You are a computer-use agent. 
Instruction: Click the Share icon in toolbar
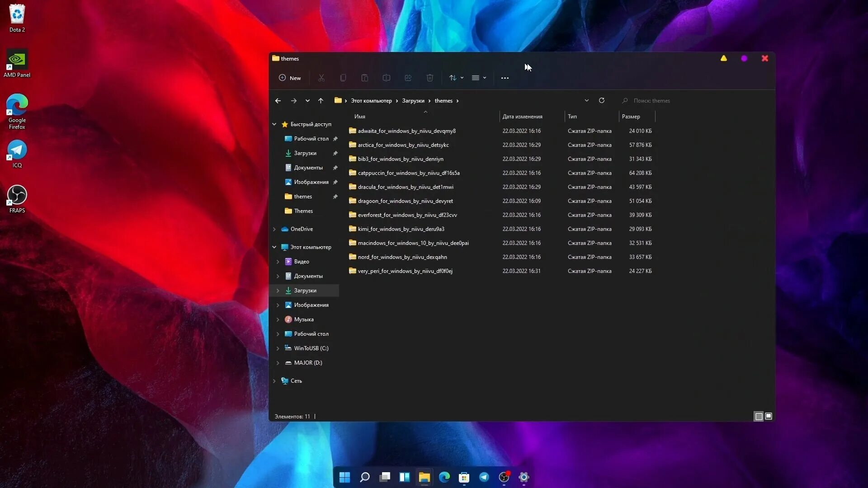(408, 78)
